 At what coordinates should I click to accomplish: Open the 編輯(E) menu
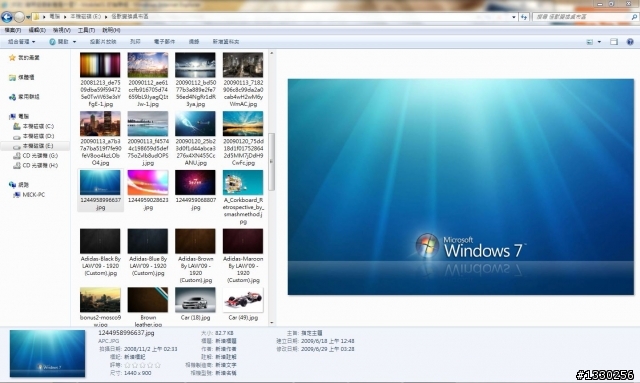click(x=37, y=30)
